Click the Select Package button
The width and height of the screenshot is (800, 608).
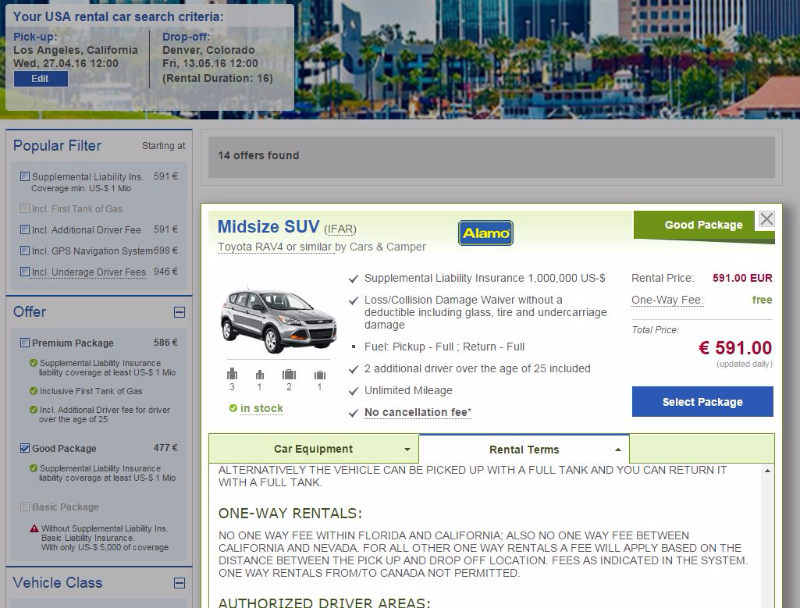click(702, 401)
